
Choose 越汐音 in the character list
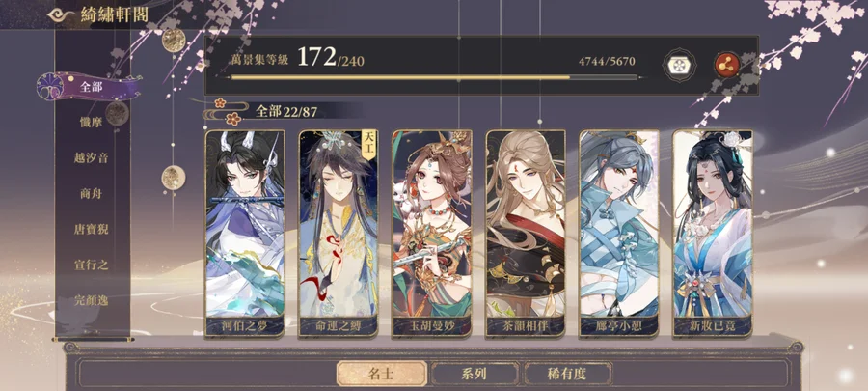tap(91, 158)
